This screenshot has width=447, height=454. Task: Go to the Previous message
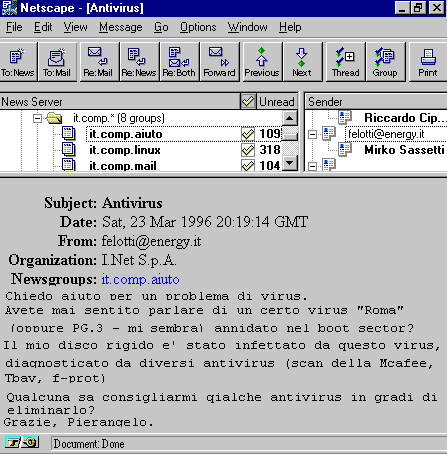coord(262,62)
